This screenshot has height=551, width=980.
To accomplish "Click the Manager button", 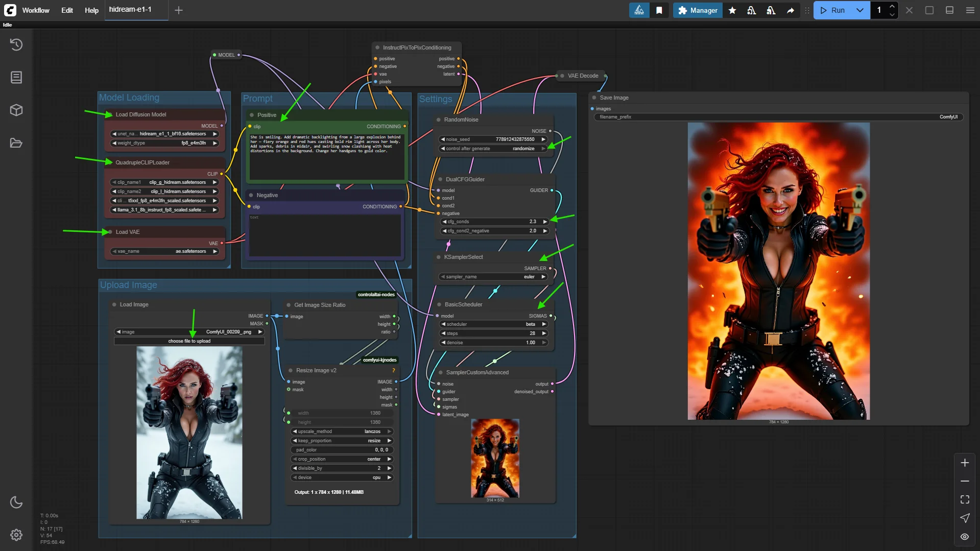I will point(698,10).
